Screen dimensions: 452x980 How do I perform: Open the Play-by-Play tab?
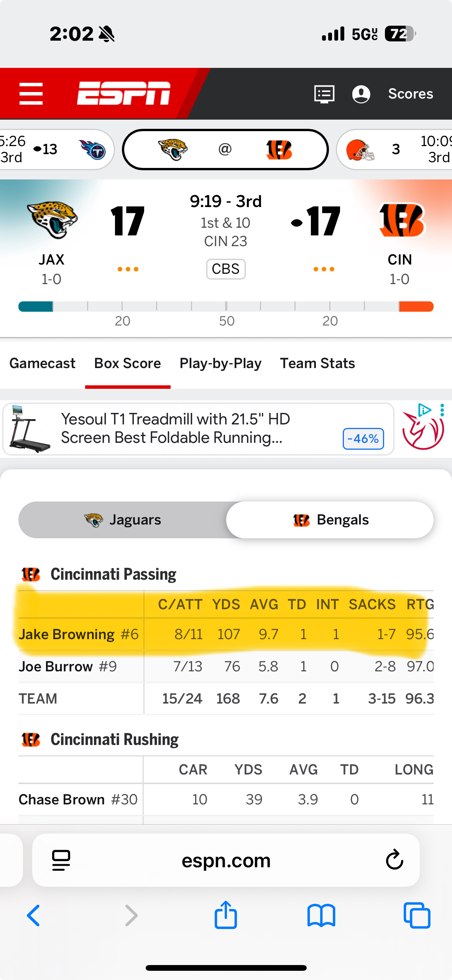(x=220, y=363)
